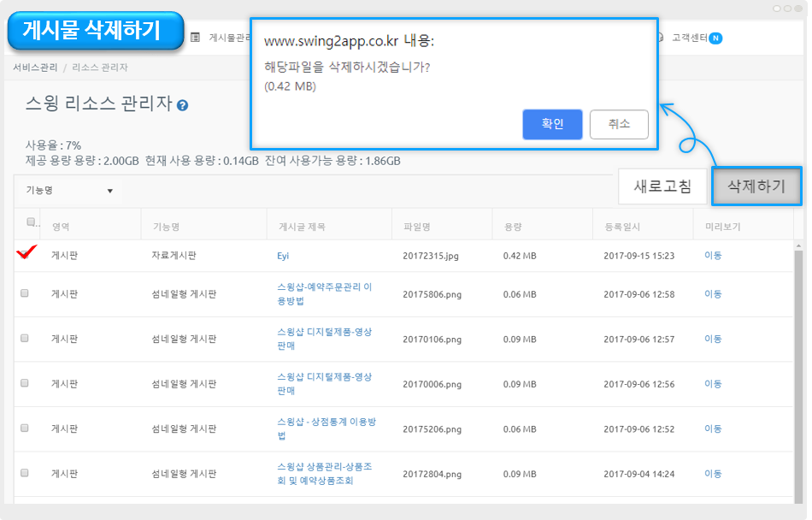Click the 삭제하기 delete button
The height and width of the screenshot is (520, 812).
click(756, 186)
